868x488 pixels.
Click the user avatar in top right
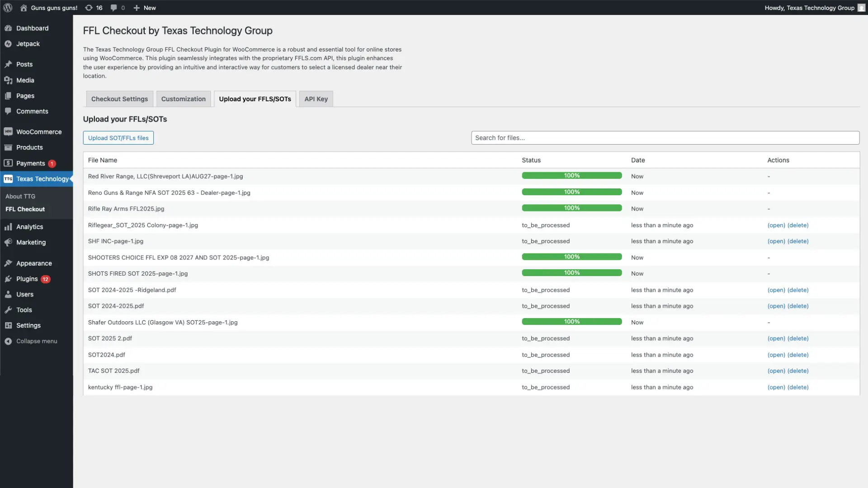pos(861,8)
